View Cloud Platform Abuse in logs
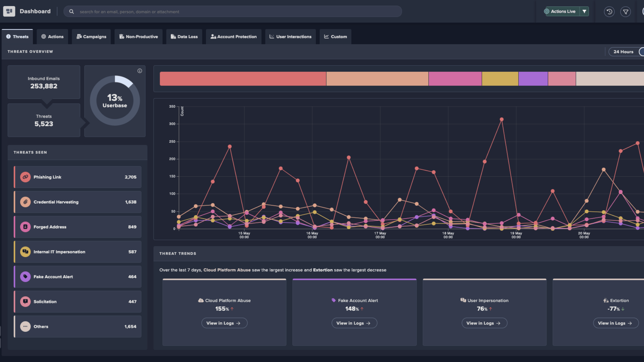This screenshot has width=644, height=362. click(x=224, y=323)
